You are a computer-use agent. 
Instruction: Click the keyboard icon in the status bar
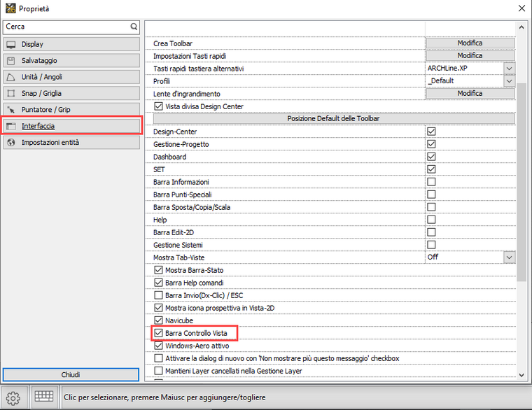[x=44, y=397]
